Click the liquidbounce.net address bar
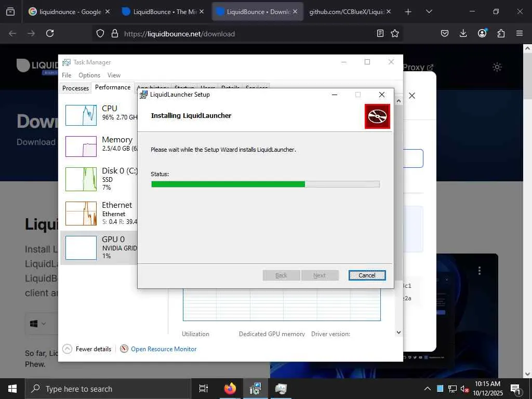The width and height of the screenshot is (532, 399). pyautogui.click(x=248, y=34)
